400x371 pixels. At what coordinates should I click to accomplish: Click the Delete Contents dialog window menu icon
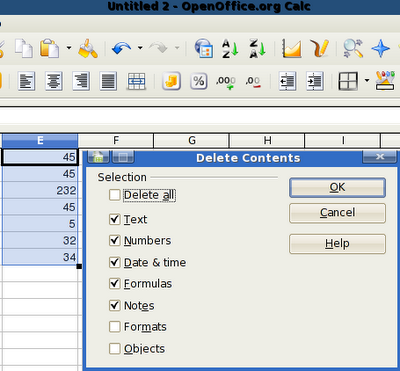98,157
